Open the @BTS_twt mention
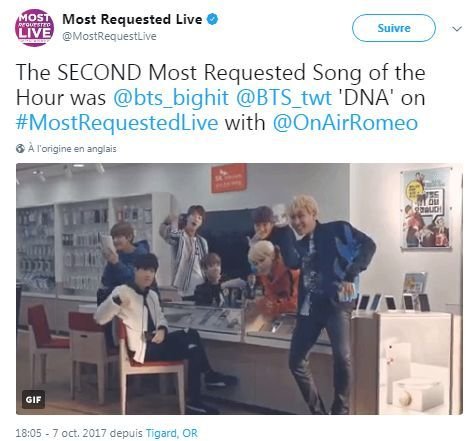 [x=284, y=98]
